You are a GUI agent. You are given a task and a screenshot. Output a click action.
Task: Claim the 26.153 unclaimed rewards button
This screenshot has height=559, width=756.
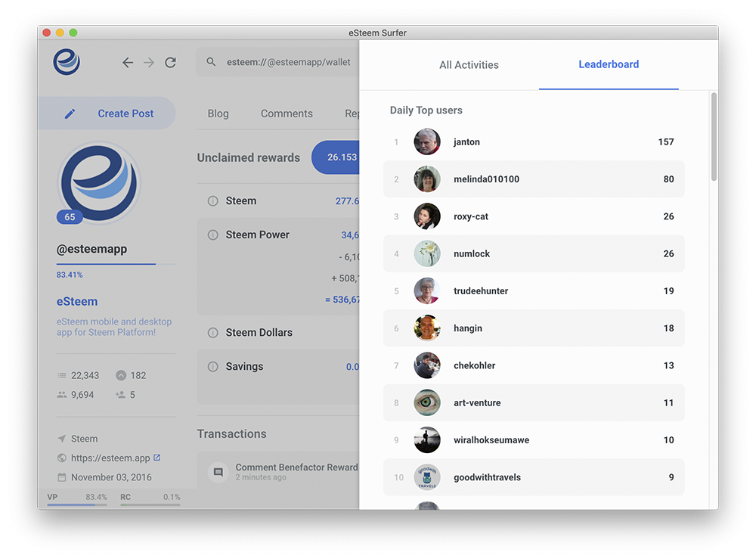pos(336,157)
